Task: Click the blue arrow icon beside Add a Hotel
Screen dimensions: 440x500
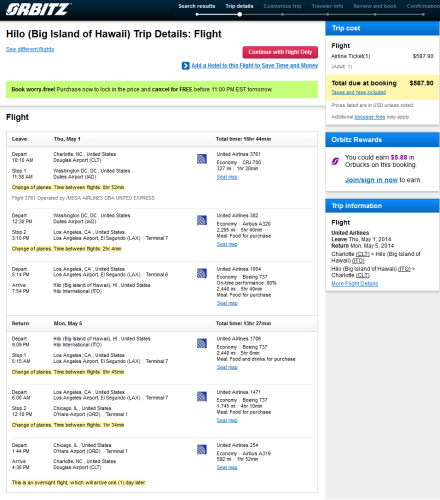Action: pos(186,66)
